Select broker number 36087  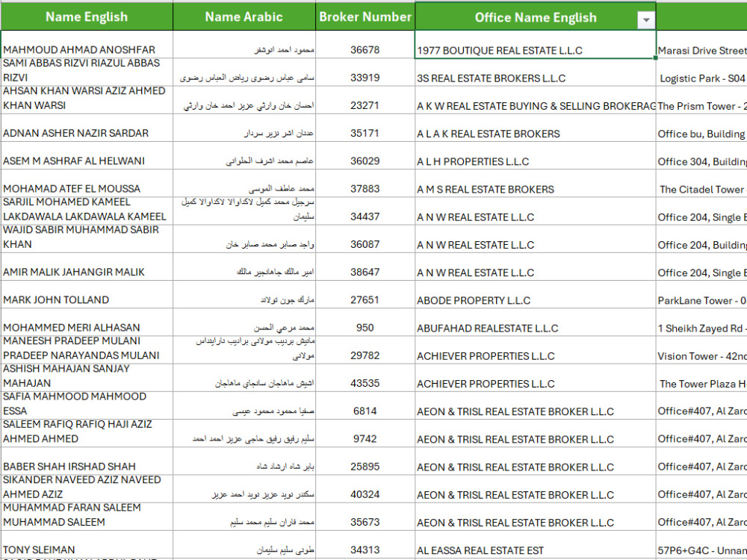coord(365,239)
